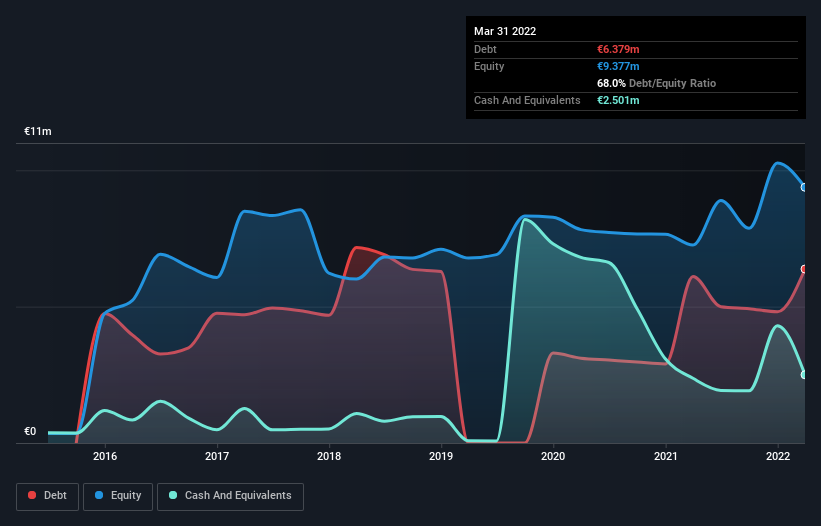Toggle the Debt legend button
Image resolution: width=821 pixels, height=526 pixels.
click(x=48, y=496)
